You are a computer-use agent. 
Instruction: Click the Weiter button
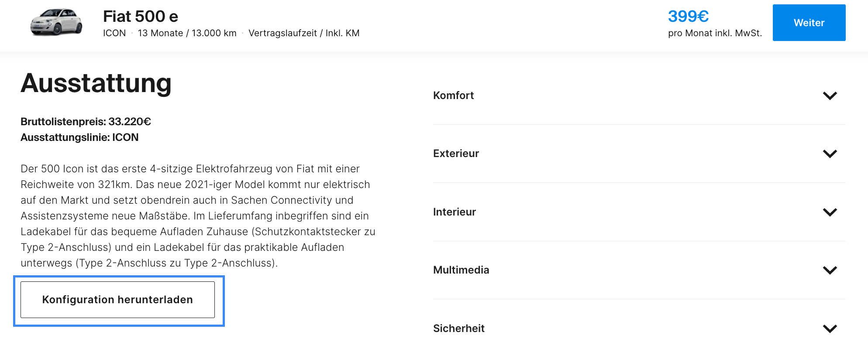[x=809, y=23]
